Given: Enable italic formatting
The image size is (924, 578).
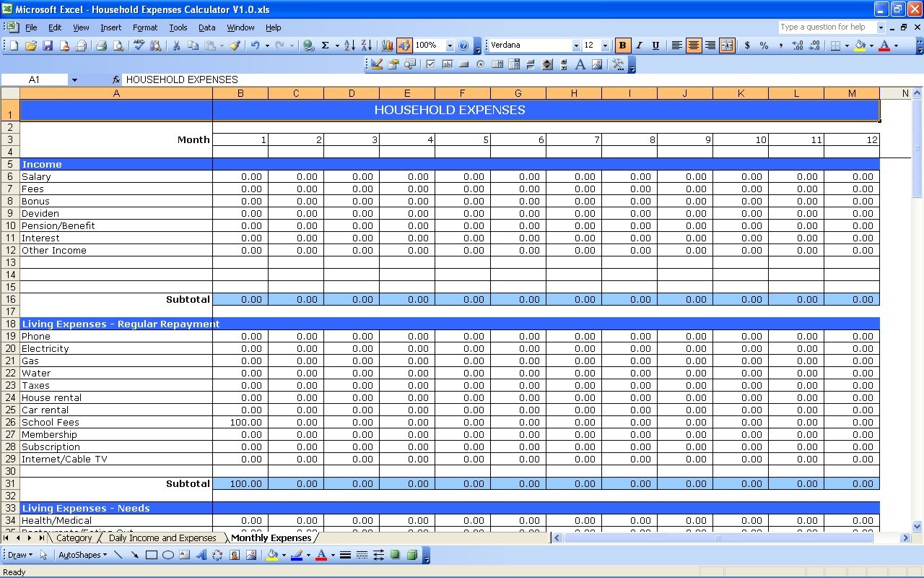Looking at the screenshot, I should pos(639,45).
